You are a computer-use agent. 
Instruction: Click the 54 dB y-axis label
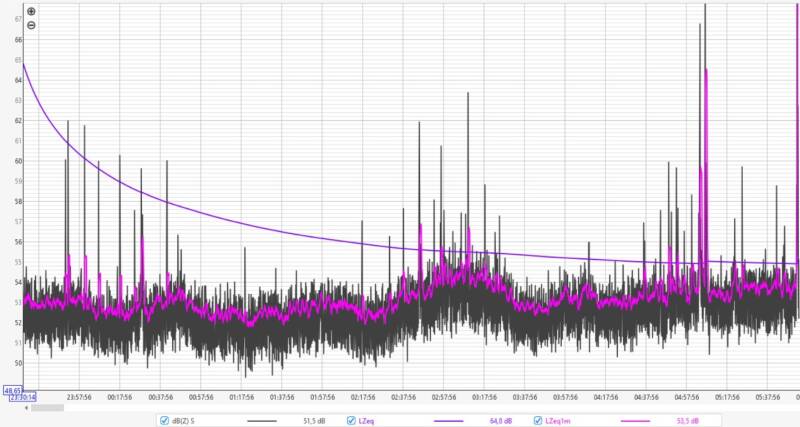tap(18, 282)
